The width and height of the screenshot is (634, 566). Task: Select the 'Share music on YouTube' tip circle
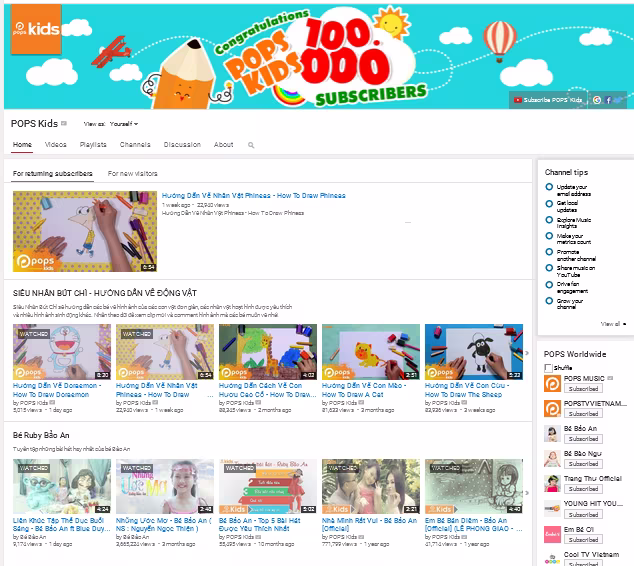pyautogui.click(x=549, y=268)
